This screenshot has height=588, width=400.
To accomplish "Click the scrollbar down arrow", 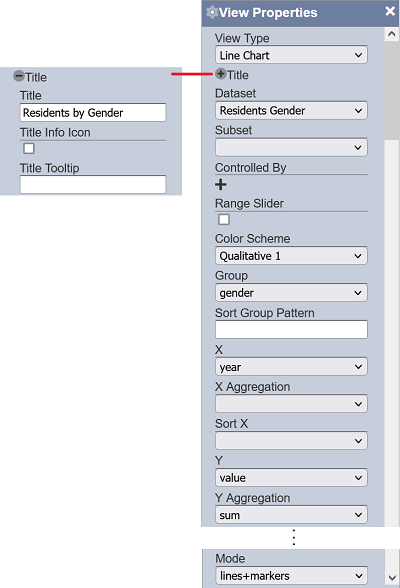I will tap(392, 578).
